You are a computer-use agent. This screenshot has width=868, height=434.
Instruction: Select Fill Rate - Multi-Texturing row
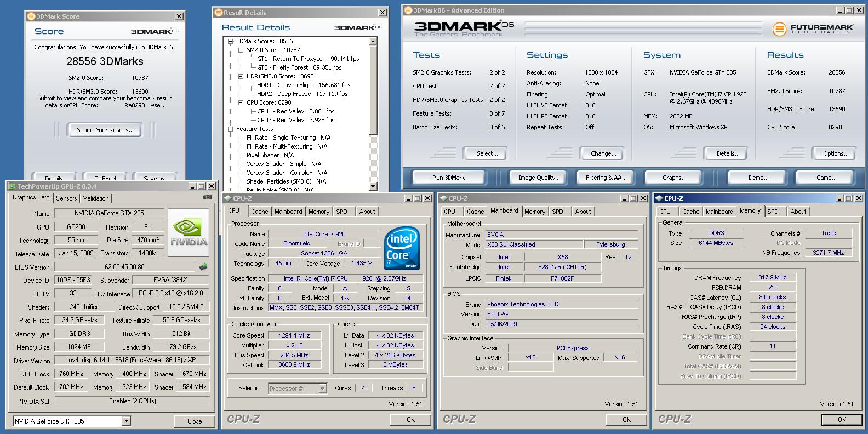[x=287, y=146]
